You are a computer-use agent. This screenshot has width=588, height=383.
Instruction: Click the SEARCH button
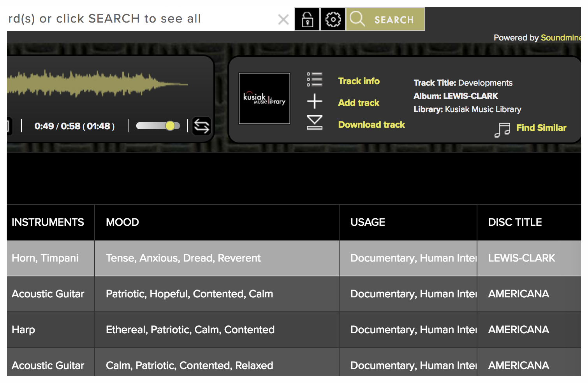(x=386, y=19)
